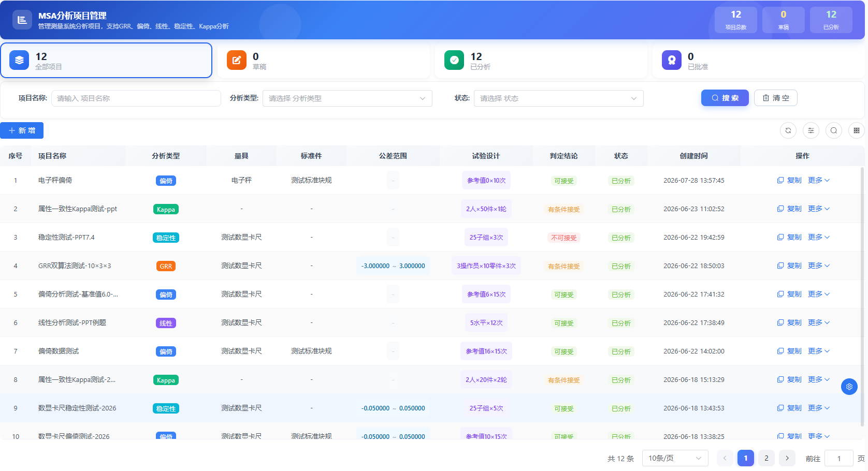The image size is (868, 471).
Task: Click copy icon for 稳定性测试-PPT7.4 row
Action: pyautogui.click(x=780, y=237)
